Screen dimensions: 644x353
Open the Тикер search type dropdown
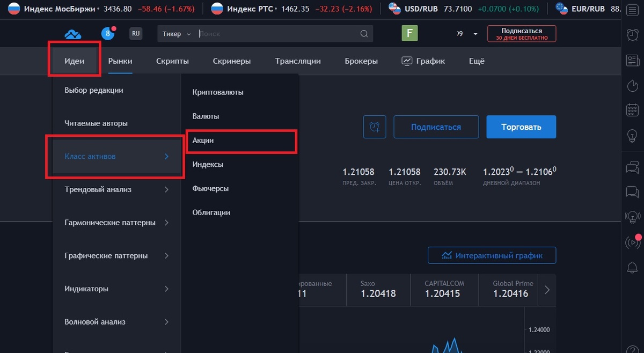(177, 34)
